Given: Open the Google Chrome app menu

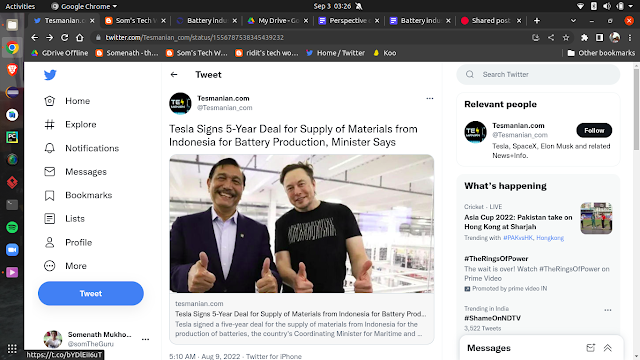Looking at the screenshot, I should click(84, 6).
